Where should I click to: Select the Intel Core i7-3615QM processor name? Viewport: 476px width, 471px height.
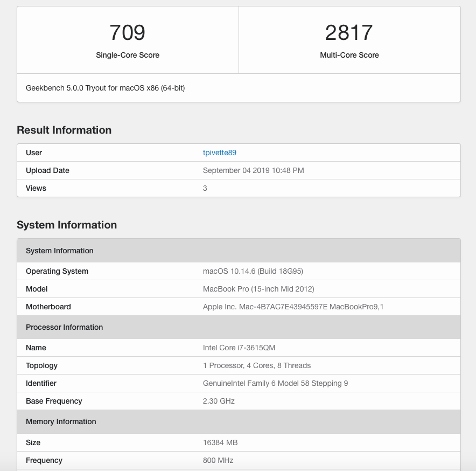239,348
